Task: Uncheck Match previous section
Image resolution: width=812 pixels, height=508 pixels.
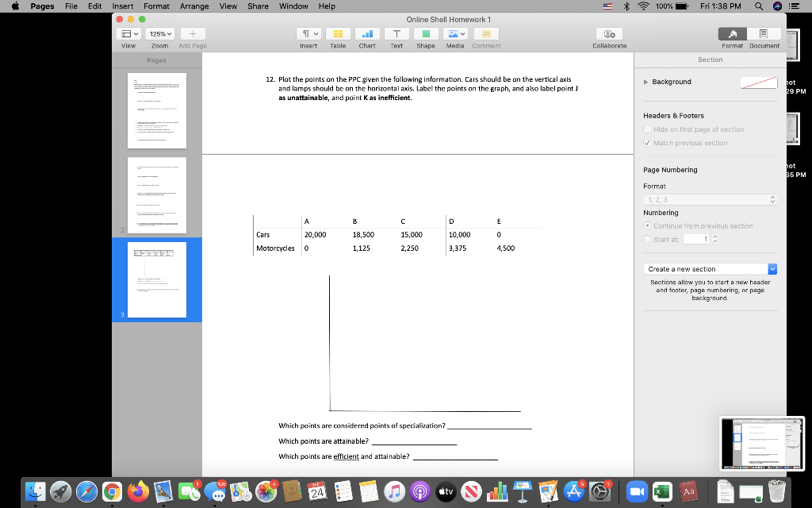Action: tap(647, 143)
